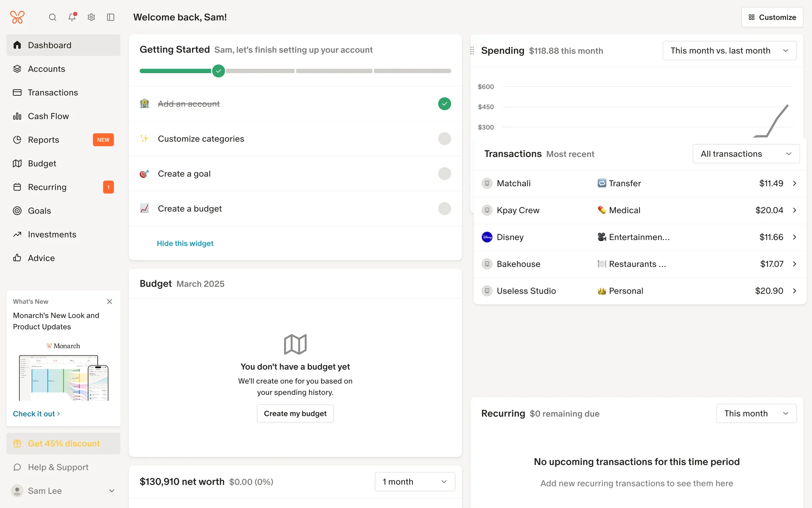Open Investments from the sidebar
This screenshot has height=508, width=812.
tap(52, 235)
